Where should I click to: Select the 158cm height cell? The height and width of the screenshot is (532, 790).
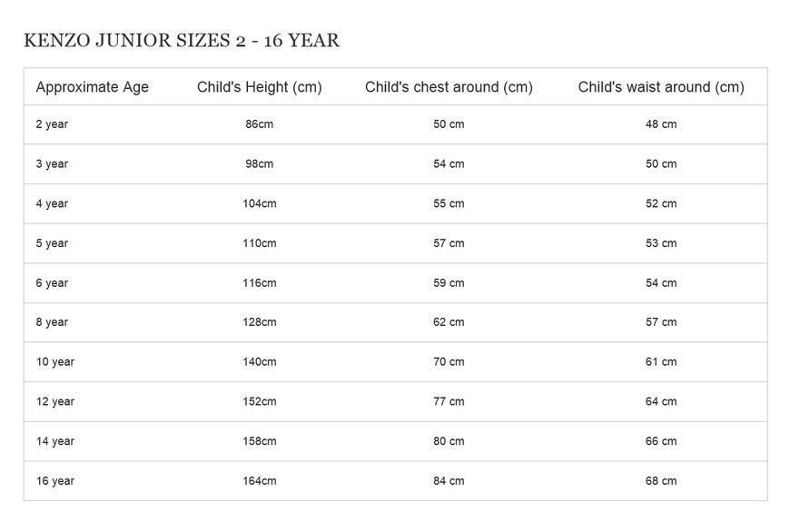click(x=260, y=441)
